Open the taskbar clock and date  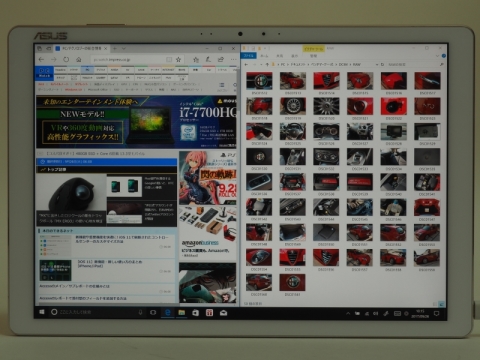[420, 313]
